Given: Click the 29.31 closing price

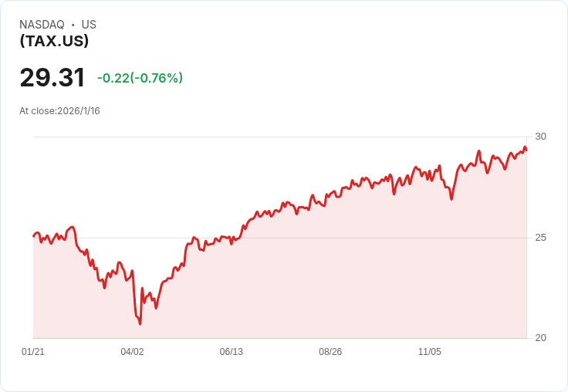Looking at the screenshot, I should pos(52,78).
